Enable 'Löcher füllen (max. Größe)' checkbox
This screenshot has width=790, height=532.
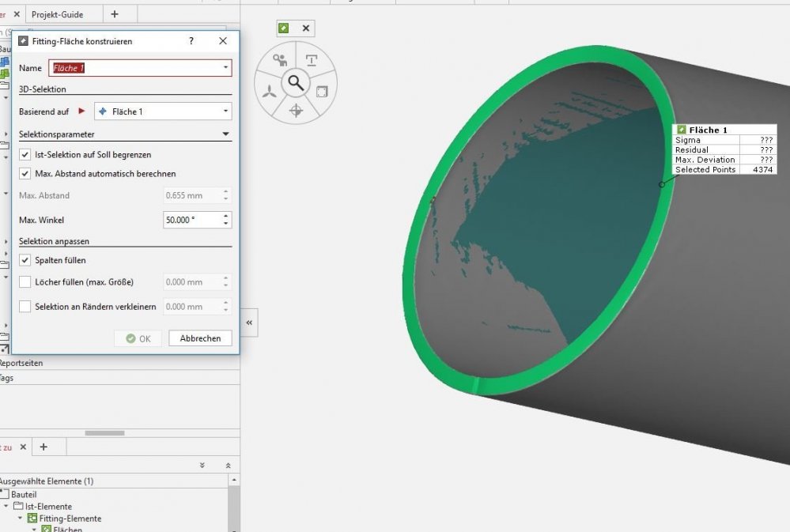pos(25,282)
